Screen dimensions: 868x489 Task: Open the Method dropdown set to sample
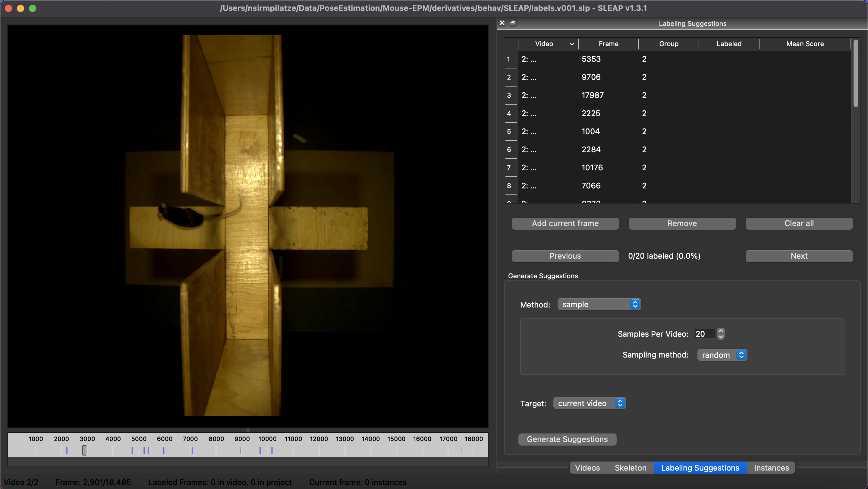pyautogui.click(x=599, y=304)
